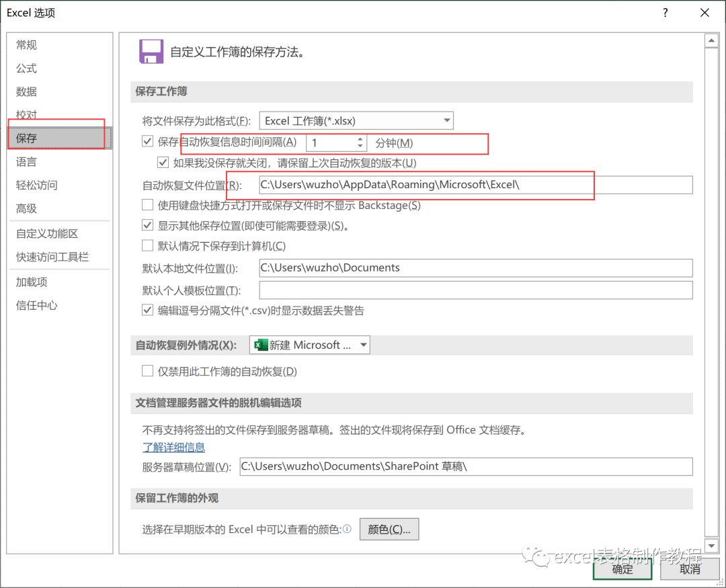The height and width of the screenshot is (588, 726).
Task: Open the 校对 category
Action: pyautogui.click(x=26, y=114)
